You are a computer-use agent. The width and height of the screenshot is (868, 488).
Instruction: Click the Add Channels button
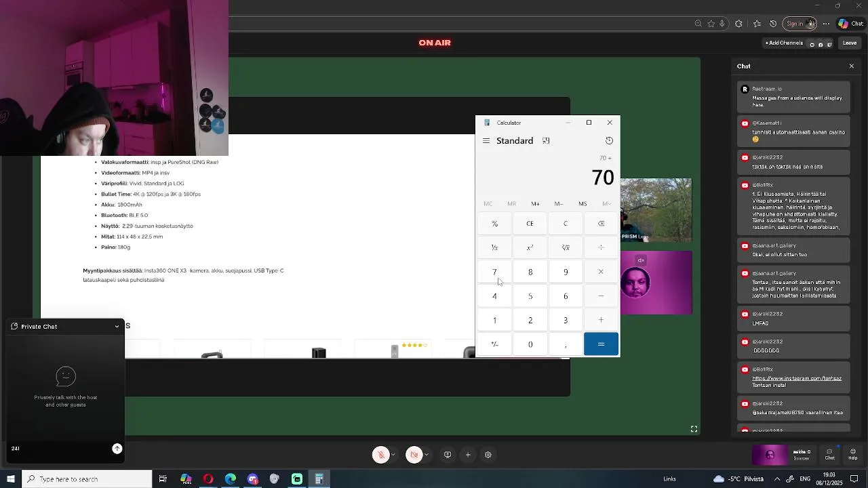[x=785, y=43]
